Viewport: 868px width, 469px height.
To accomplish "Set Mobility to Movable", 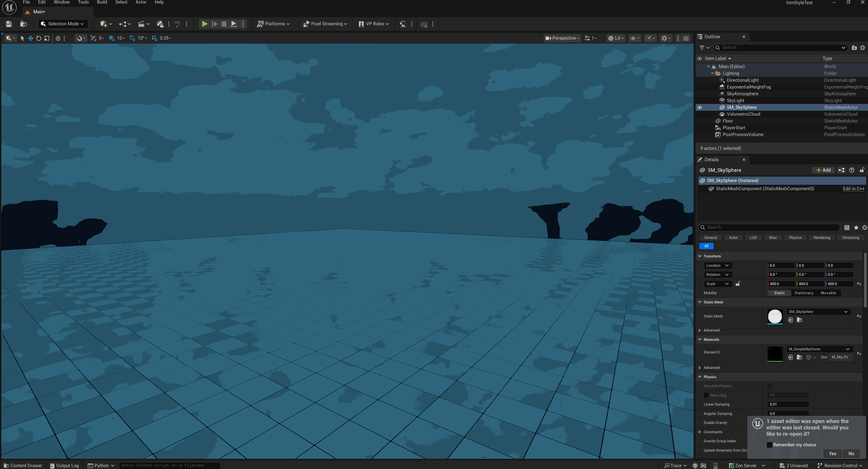I will 828,293.
